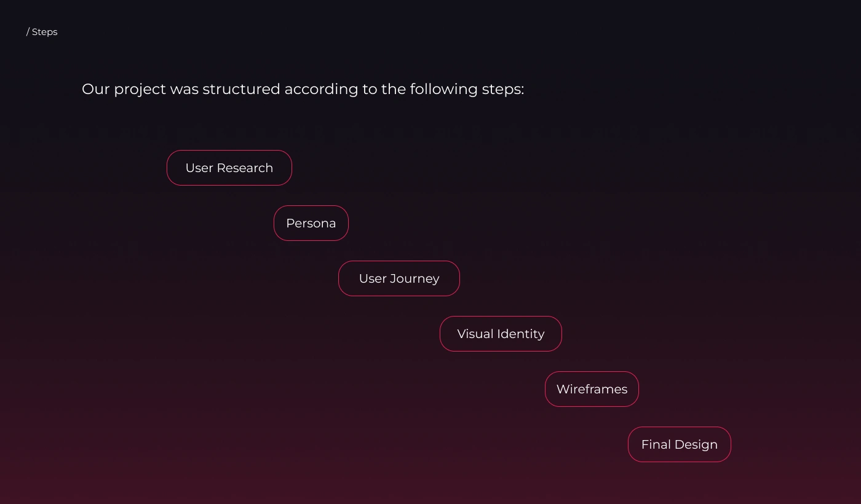Click the word 'Visual' inside its pill

click(x=475, y=334)
